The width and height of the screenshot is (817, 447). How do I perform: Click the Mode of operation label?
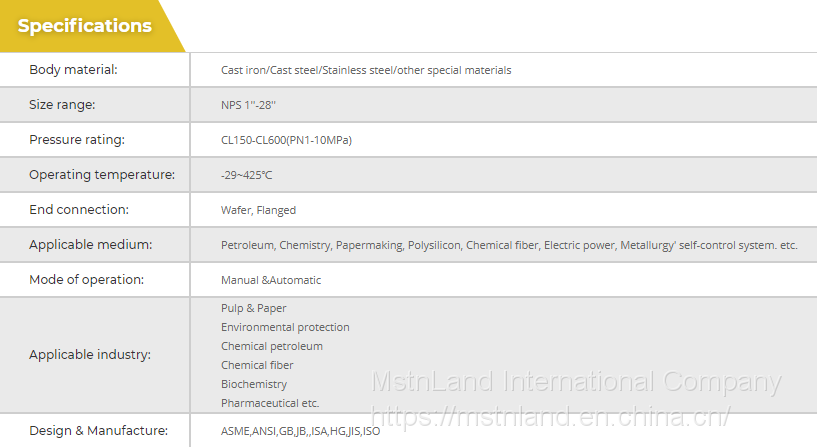pos(86,280)
